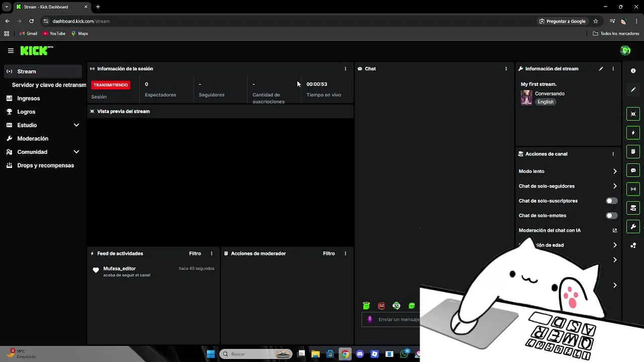Click the pencil icon in right sidebar
Image resolution: width=644 pixels, height=362 pixels.
633,89
